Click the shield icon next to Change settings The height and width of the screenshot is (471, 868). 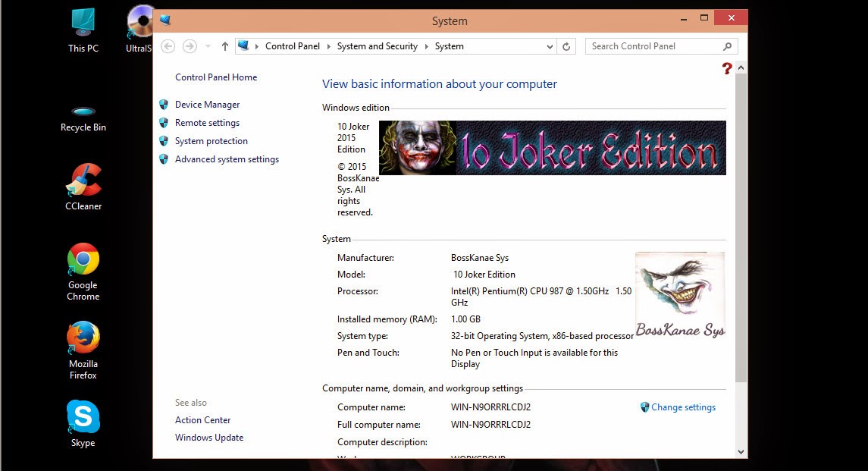coord(645,407)
